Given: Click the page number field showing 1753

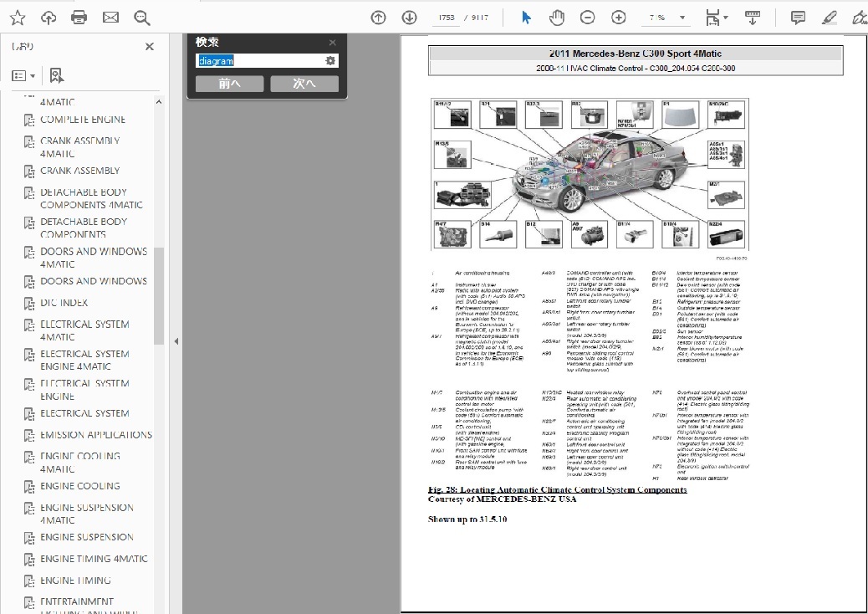Looking at the screenshot, I should [x=447, y=18].
